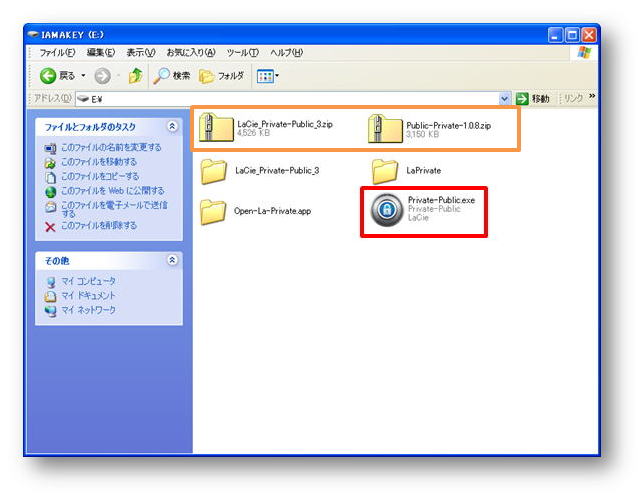Screen dimensions: 644x500
Task: Toggle the Folders (フォルダ) pane button
Action: pos(221,76)
